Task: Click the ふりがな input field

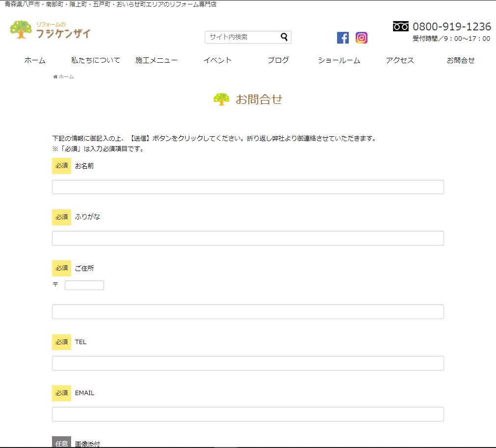Action: (x=248, y=238)
